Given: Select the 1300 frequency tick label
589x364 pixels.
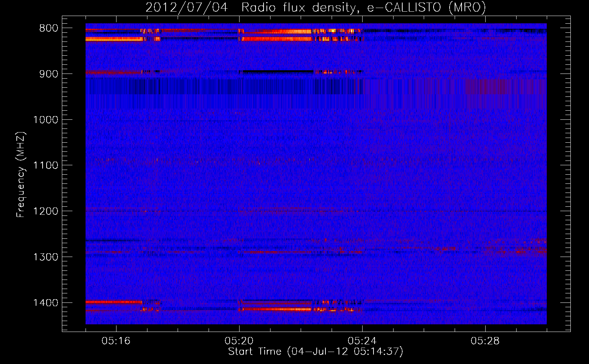Looking at the screenshot, I should point(46,257).
